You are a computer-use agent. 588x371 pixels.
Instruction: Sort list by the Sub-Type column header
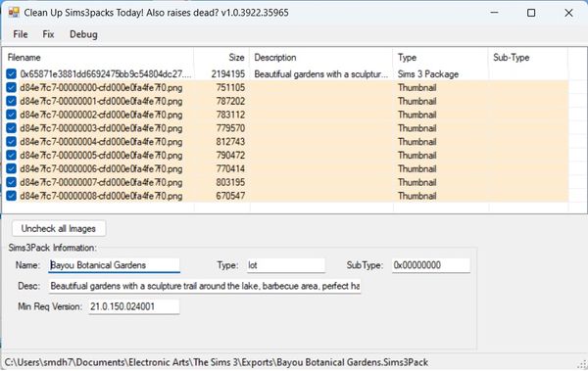tap(528, 58)
